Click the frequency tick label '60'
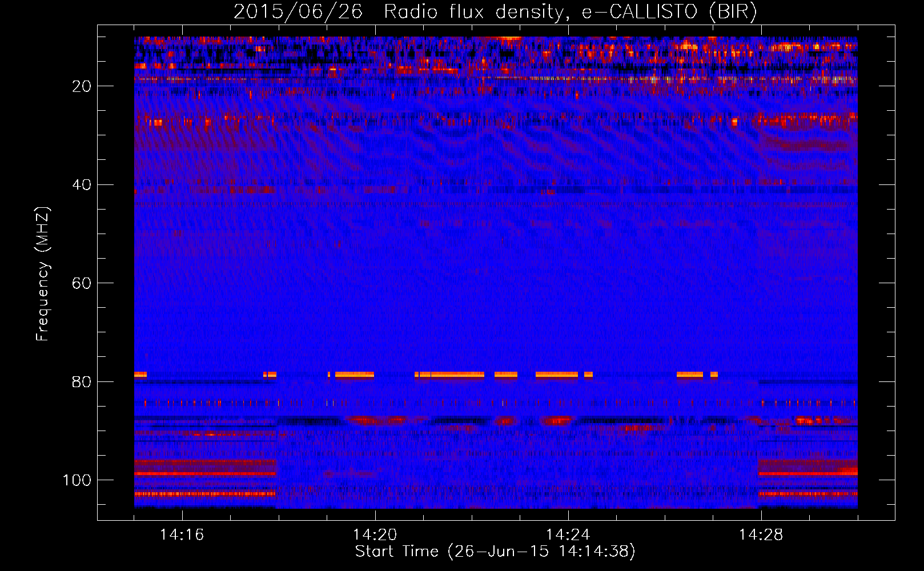The image size is (924, 571). coord(82,283)
